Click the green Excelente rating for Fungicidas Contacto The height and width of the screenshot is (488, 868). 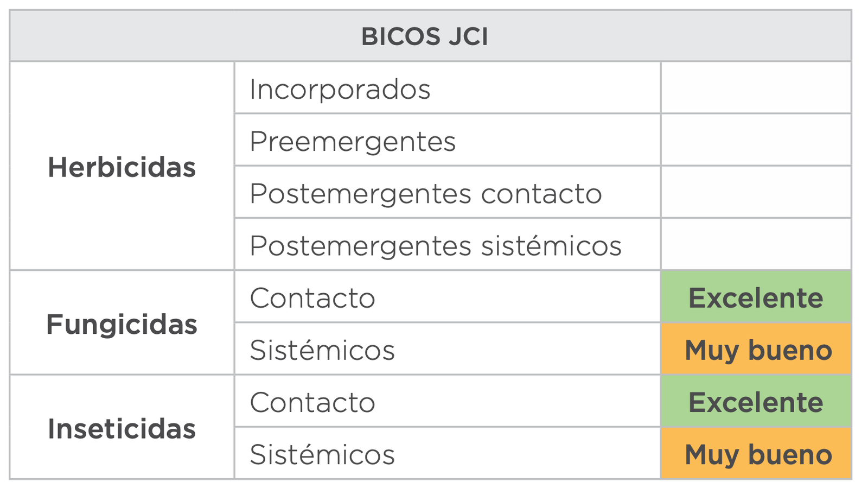tap(756, 297)
